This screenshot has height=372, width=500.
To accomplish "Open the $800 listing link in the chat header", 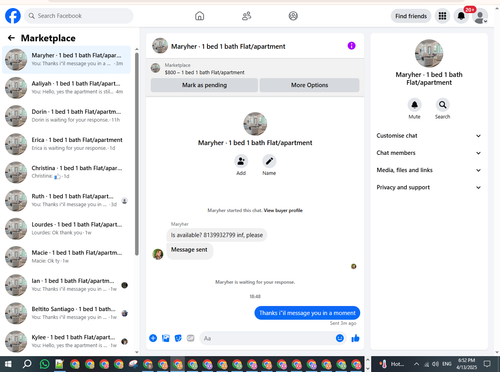I will [204, 72].
